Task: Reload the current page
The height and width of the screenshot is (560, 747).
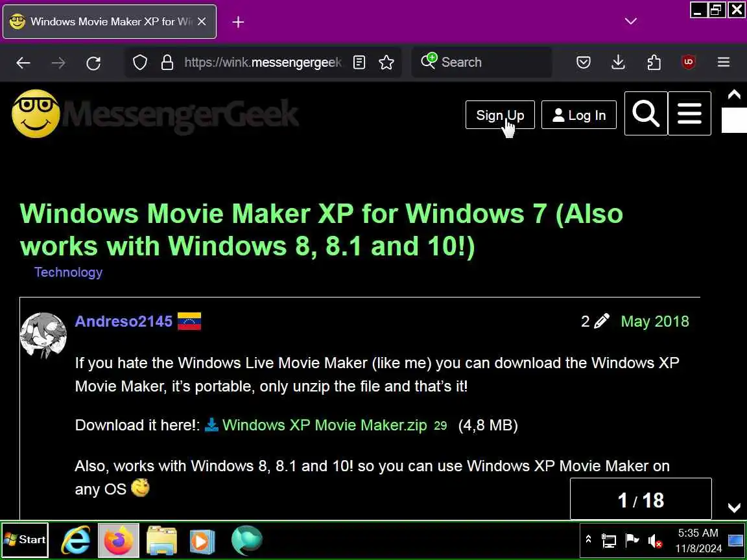Action: click(x=93, y=62)
